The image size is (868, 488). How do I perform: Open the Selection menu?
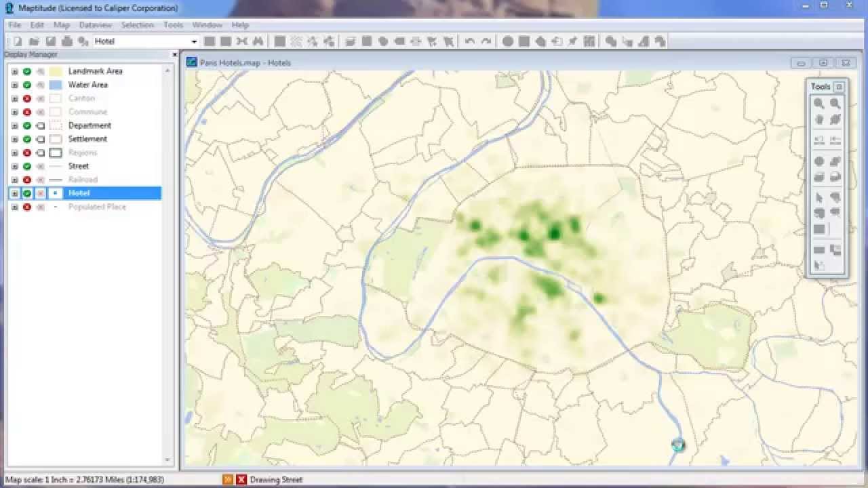pyautogui.click(x=138, y=25)
